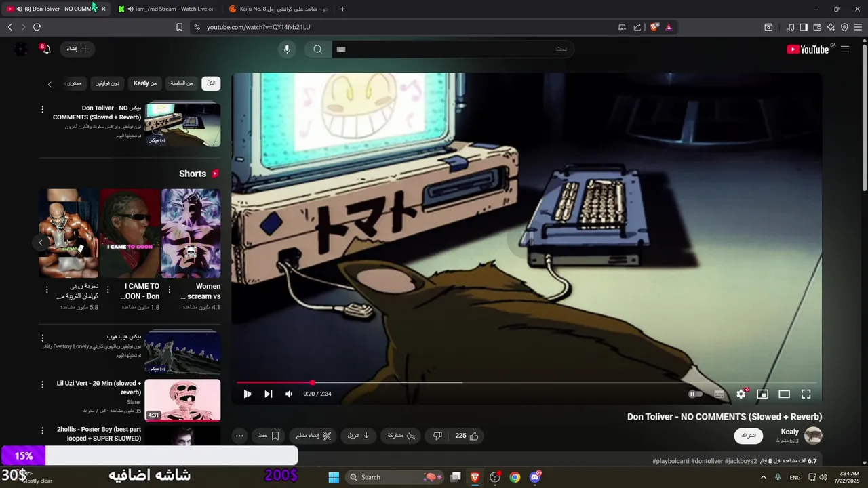Open the #jackboys2 hashtag
The image size is (868, 488).
coord(741,461)
